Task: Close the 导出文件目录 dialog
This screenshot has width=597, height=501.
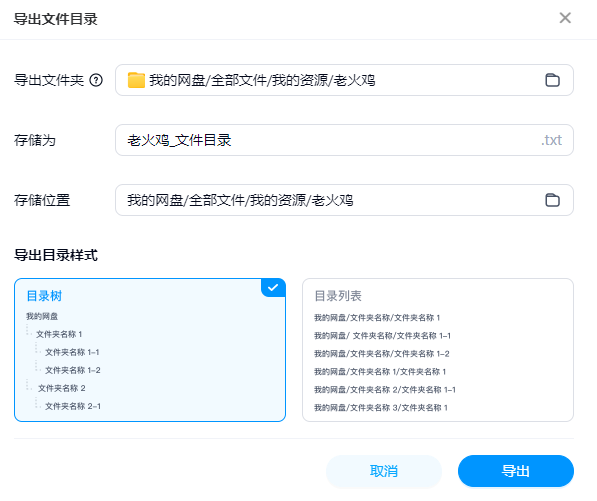Action: click(565, 18)
